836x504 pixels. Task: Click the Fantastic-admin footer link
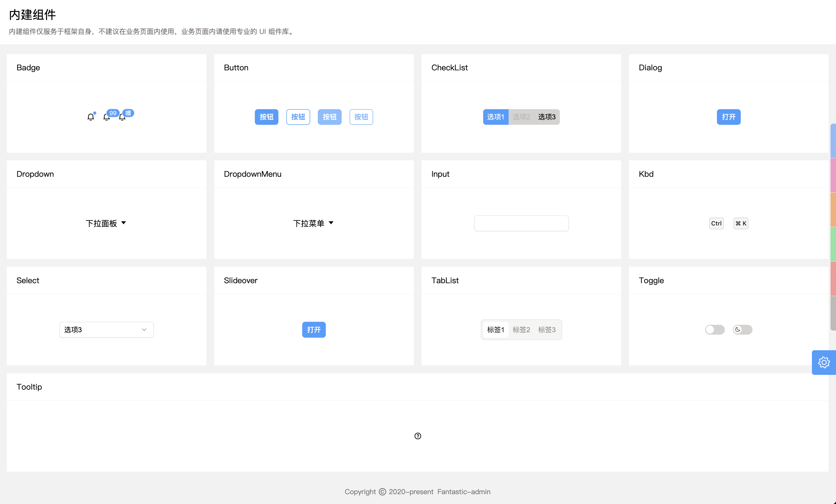coord(464,492)
